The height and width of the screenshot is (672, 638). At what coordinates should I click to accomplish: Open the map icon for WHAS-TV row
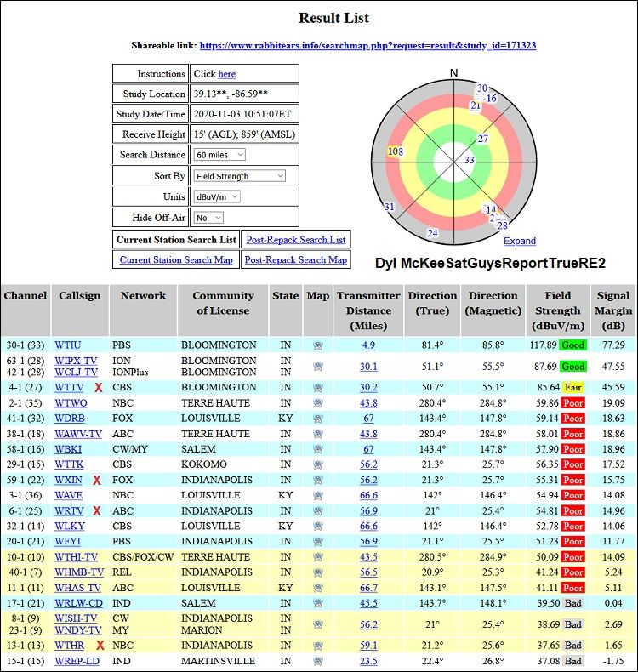coord(317,588)
